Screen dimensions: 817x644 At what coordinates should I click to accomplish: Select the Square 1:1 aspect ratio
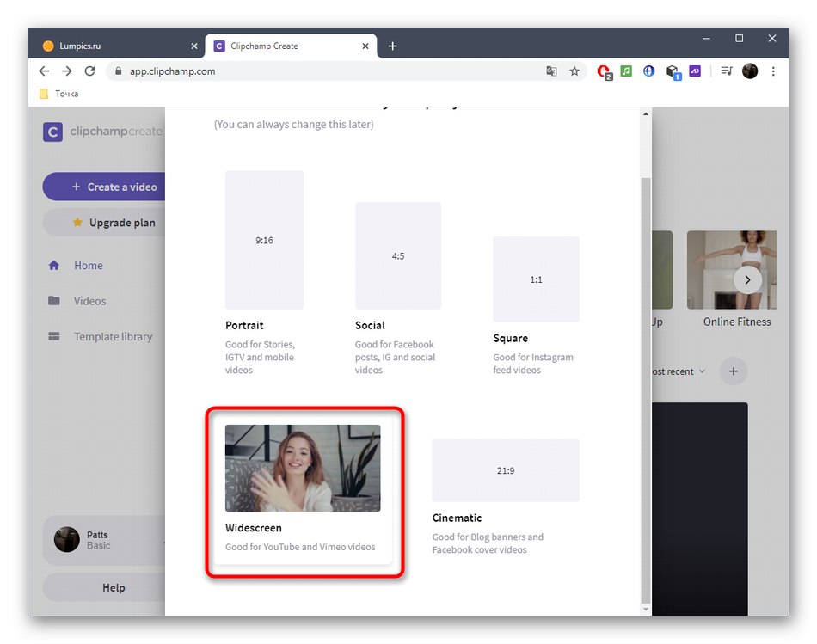pyautogui.click(x=536, y=278)
